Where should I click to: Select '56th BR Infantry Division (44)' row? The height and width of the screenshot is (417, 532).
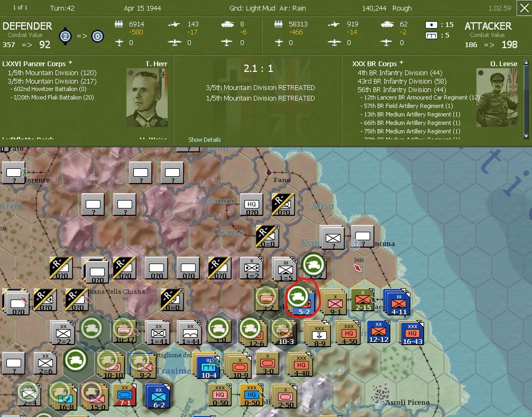tap(401, 89)
